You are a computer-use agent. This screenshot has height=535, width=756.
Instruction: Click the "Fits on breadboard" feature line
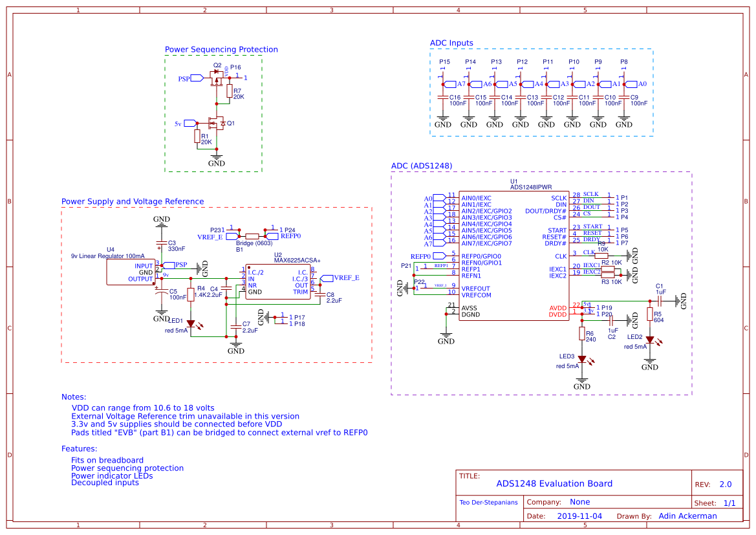107,460
